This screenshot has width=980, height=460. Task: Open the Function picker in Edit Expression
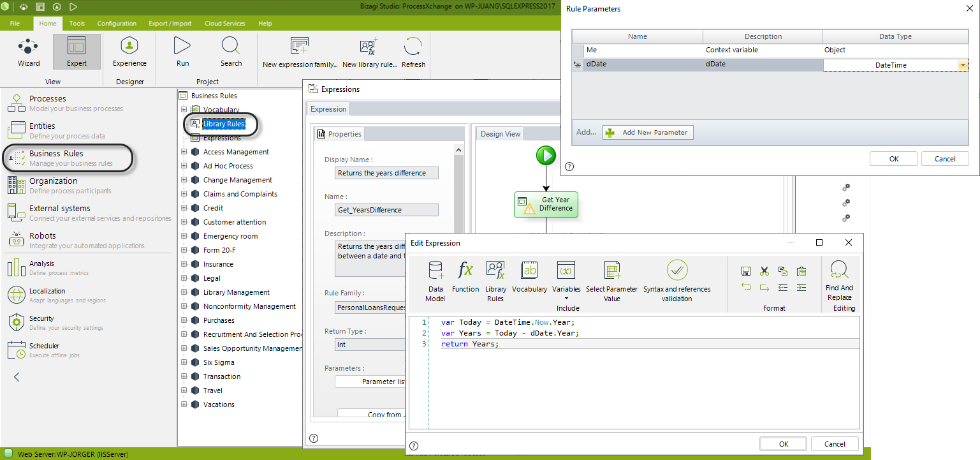tap(465, 277)
